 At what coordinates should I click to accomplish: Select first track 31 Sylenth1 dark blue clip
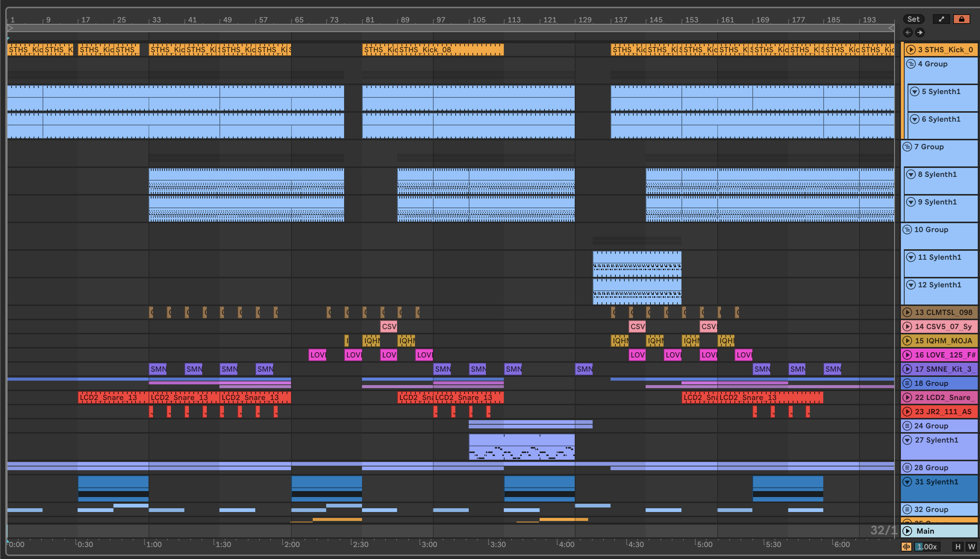tap(113, 489)
